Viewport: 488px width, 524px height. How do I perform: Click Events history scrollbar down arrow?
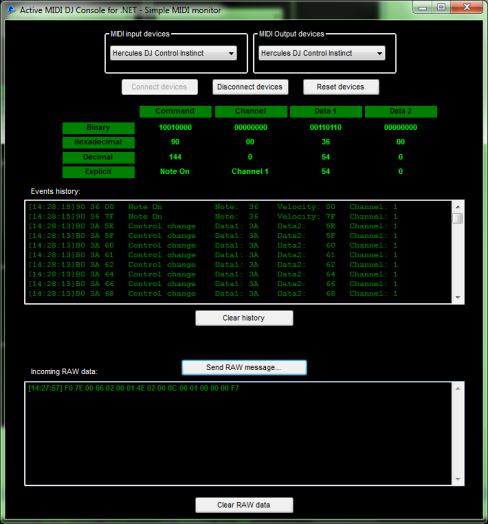(x=458, y=297)
